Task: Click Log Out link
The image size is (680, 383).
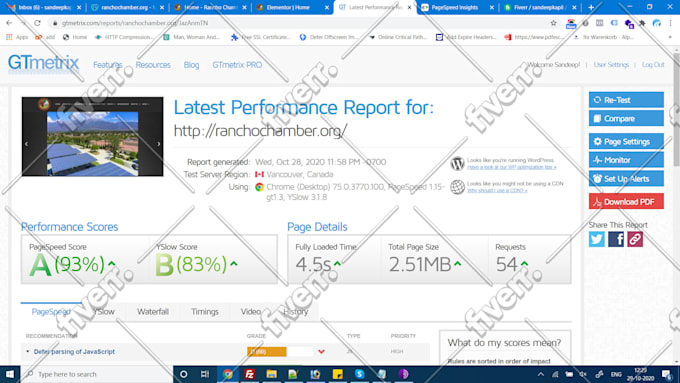Action: tap(653, 65)
